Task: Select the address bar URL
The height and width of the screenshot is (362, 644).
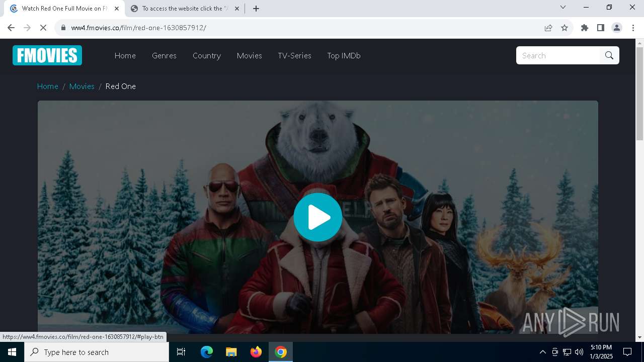Action: click(x=139, y=28)
